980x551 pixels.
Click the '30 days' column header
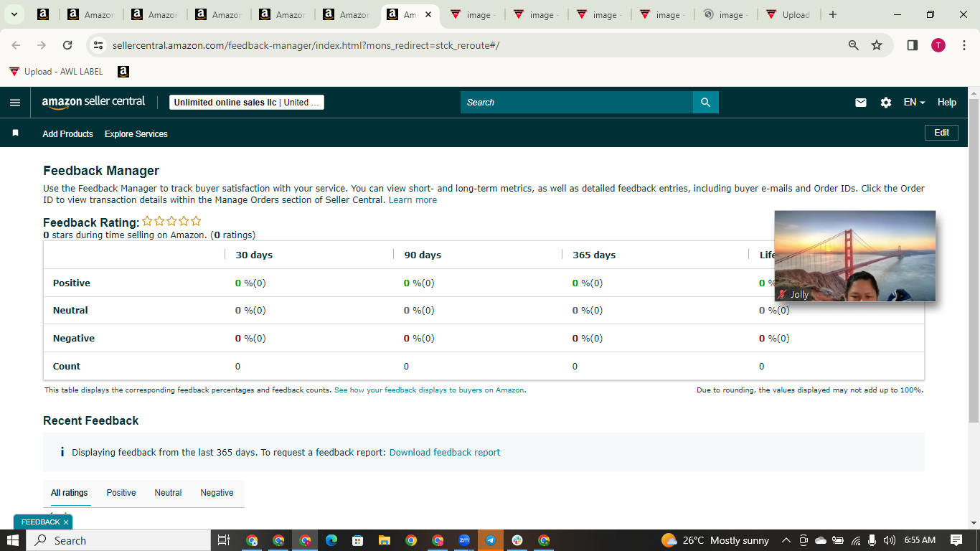(x=254, y=255)
